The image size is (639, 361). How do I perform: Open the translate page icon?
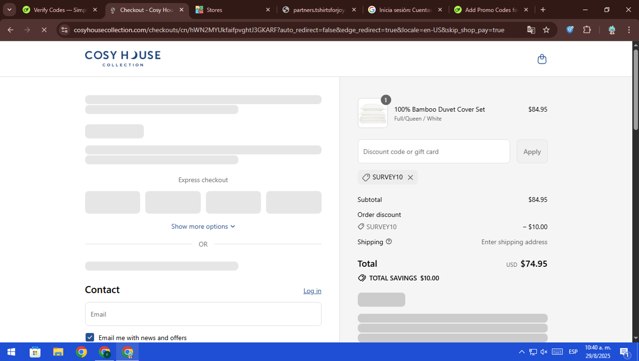click(x=531, y=30)
